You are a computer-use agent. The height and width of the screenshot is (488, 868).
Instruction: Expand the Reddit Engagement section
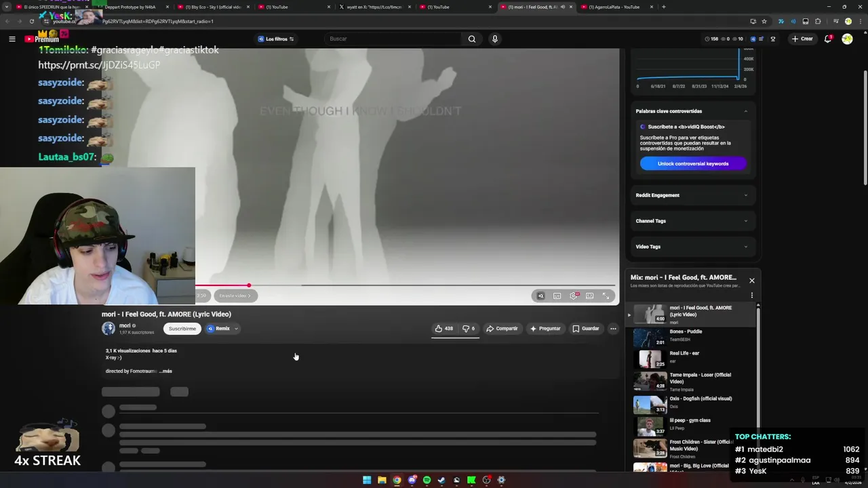tap(692, 195)
